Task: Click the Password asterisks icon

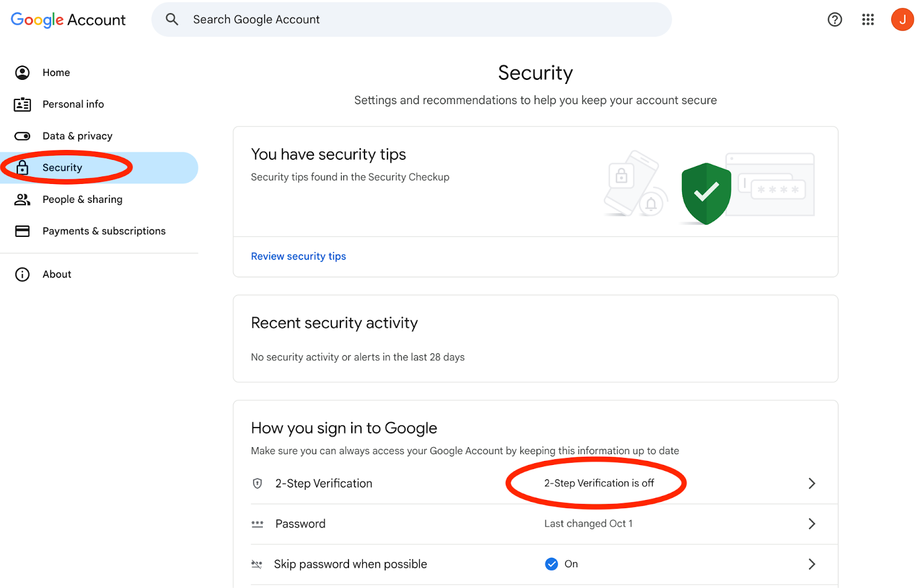Action: 257,524
